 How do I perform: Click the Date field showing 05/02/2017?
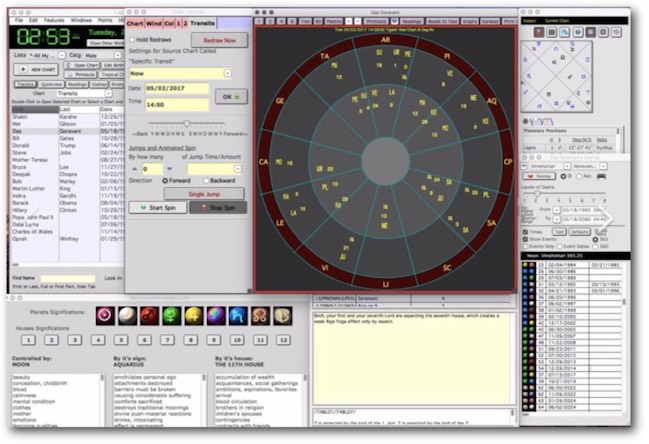point(178,87)
